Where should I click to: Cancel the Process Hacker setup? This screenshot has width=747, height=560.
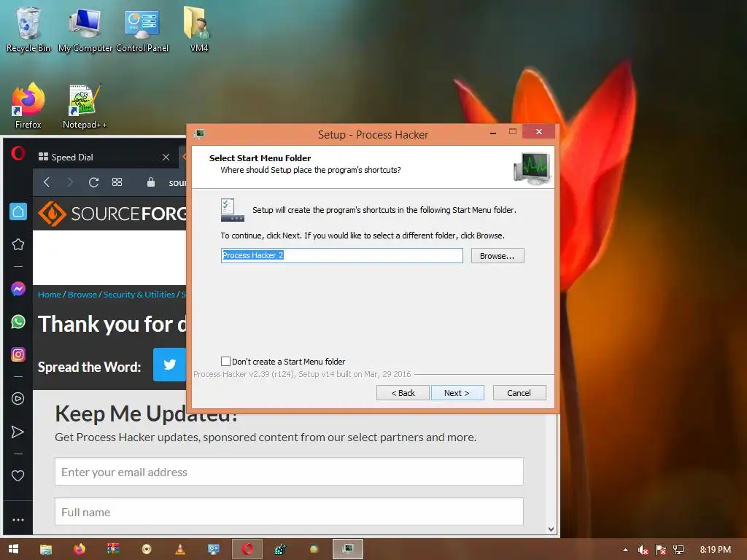pos(519,393)
